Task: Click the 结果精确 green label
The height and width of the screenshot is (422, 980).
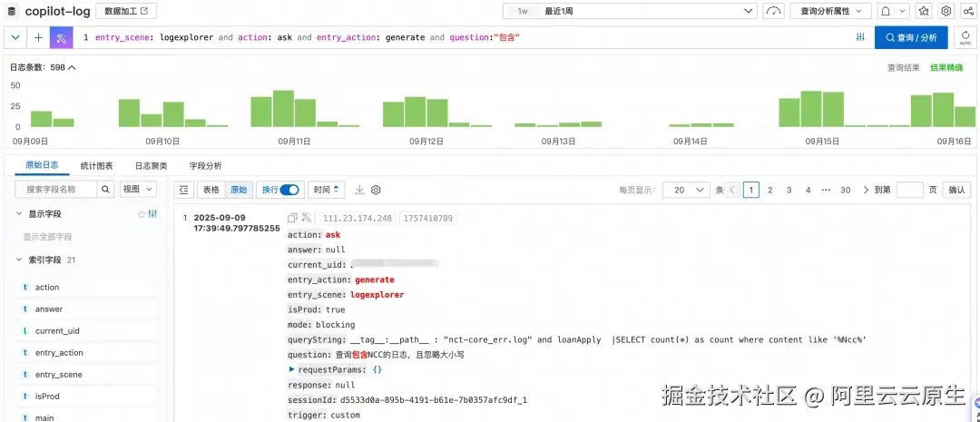Action: tap(946, 67)
